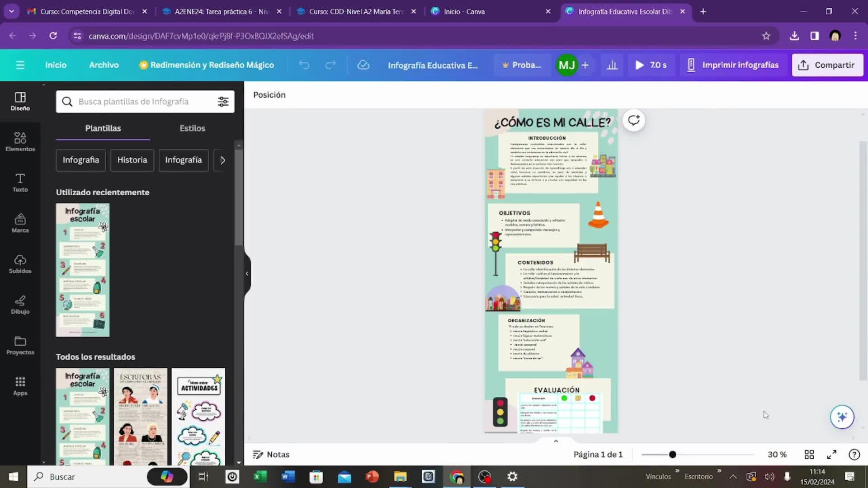The image size is (868, 488).
Task: Expand the page list chevron below canvas
Action: (x=556, y=441)
